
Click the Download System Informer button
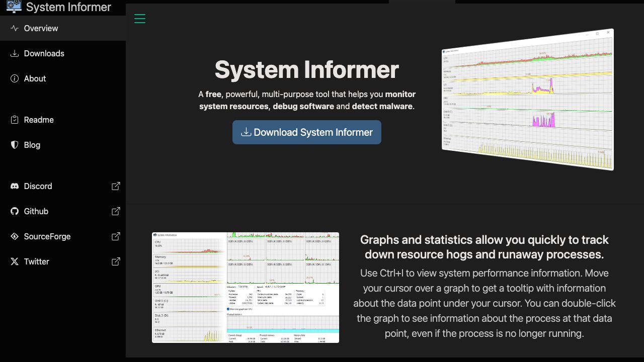(307, 132)
